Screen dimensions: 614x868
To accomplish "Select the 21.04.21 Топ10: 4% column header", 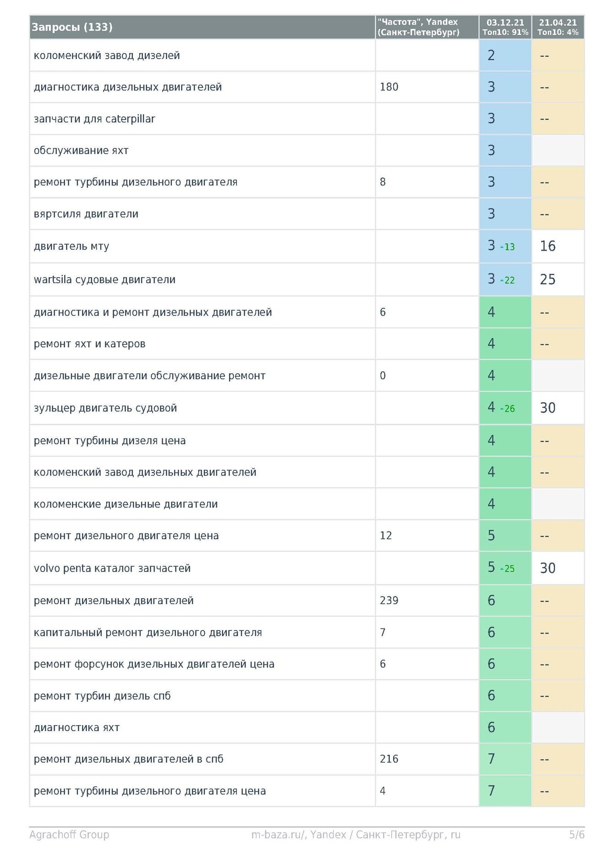I will pos(558,27).
